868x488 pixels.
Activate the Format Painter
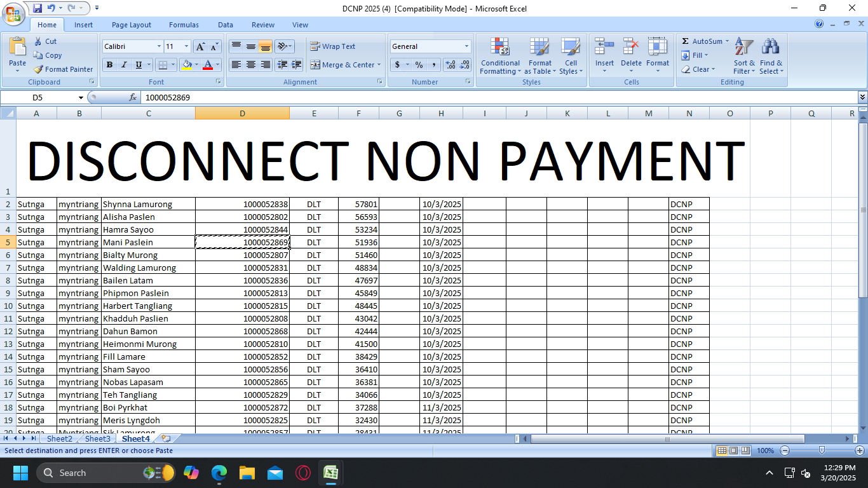63,69
